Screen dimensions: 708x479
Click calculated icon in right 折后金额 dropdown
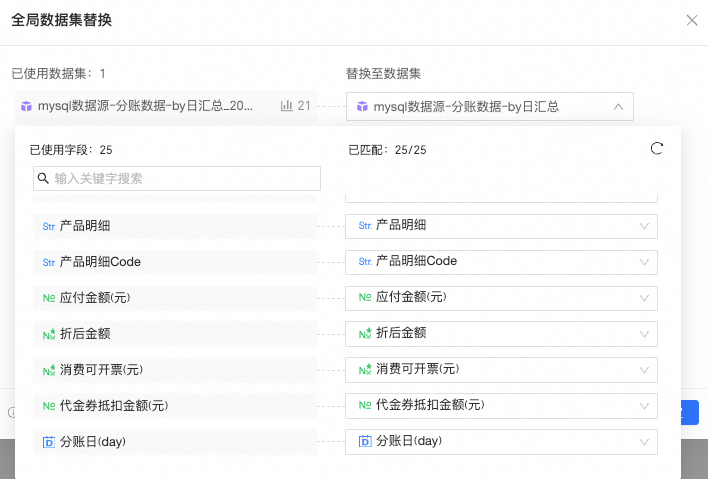(365, 333)
